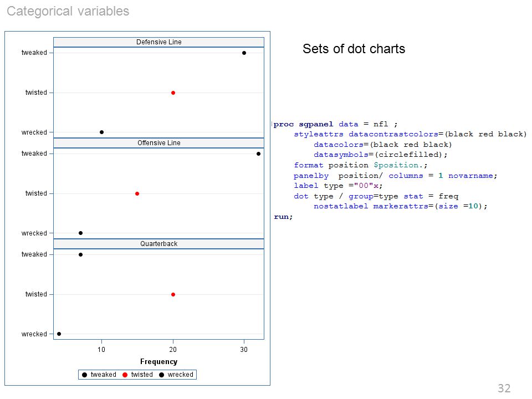Screen dimensions: 532x399
Task: Click the tweaked legend marker
Action: [x=84, y=375]
